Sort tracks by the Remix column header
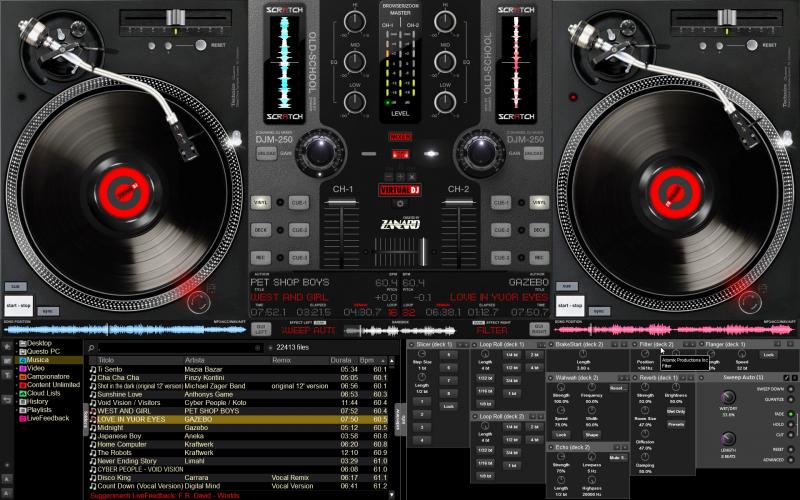The width and height of the screenshot is (800, 500). 299,360
